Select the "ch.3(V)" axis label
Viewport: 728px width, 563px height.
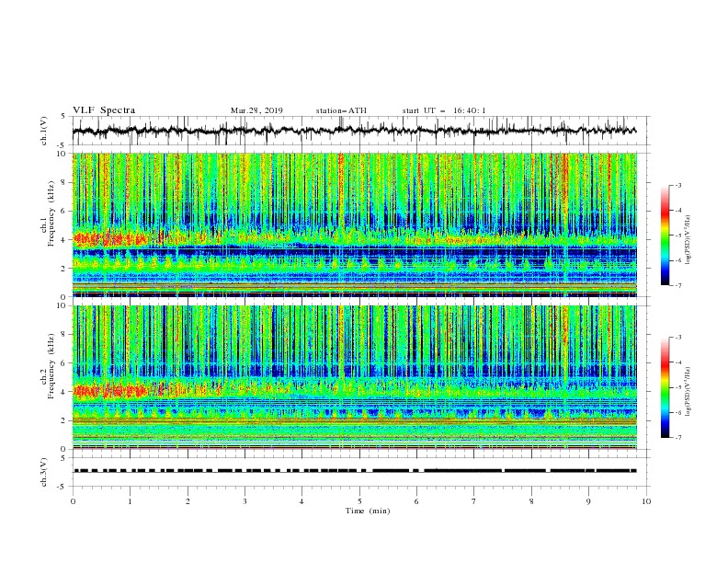tap(45, 472)
